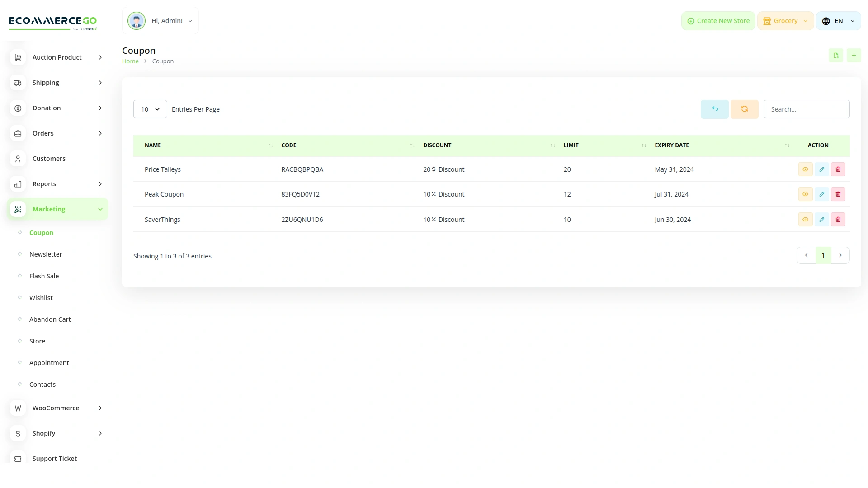Edit the SaverThings coupon
The width and height of the screenshot is (868, 488).
[821, 220]
